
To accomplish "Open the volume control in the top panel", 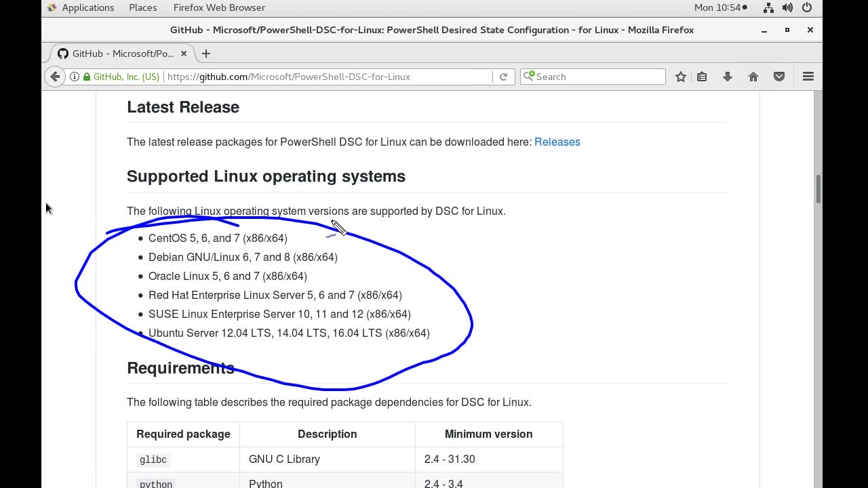I will 787,7.
